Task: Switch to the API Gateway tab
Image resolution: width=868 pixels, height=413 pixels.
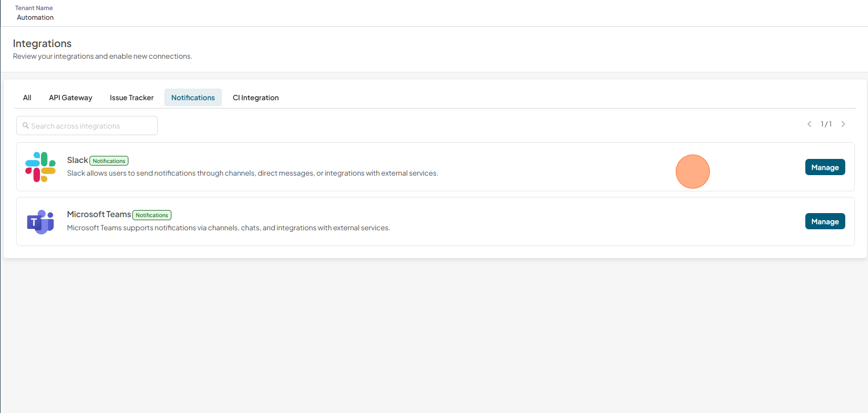Action: pyautogui.click(x=71, y=98)
